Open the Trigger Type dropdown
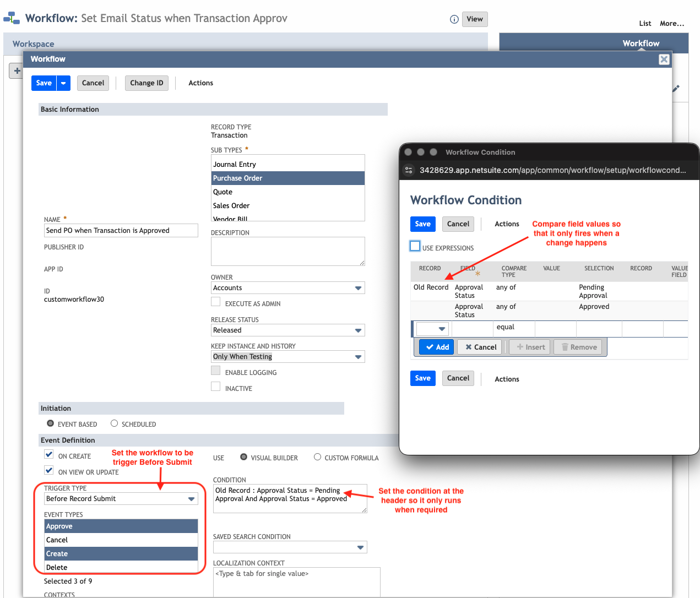 pyautogui.click(x=191, y=498)
